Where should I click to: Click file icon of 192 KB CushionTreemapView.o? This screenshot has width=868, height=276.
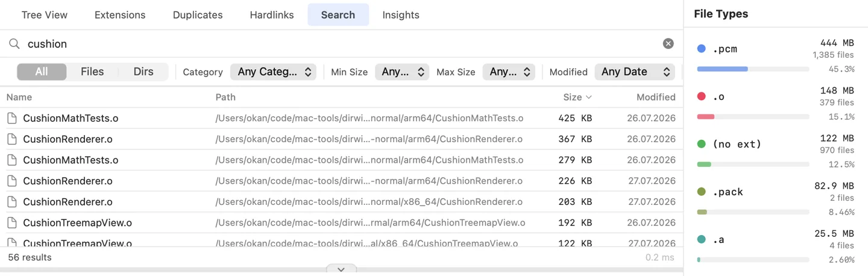pos(12,222)
